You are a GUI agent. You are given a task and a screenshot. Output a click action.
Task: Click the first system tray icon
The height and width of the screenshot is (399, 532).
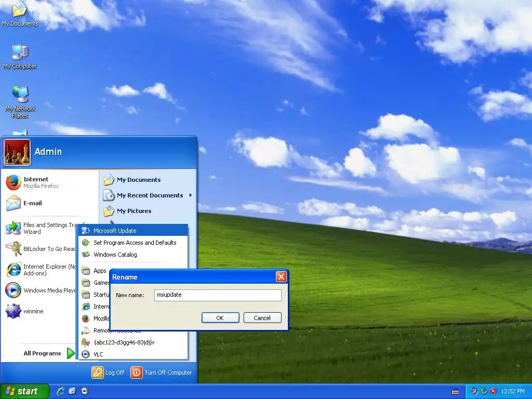click(474, 391)
